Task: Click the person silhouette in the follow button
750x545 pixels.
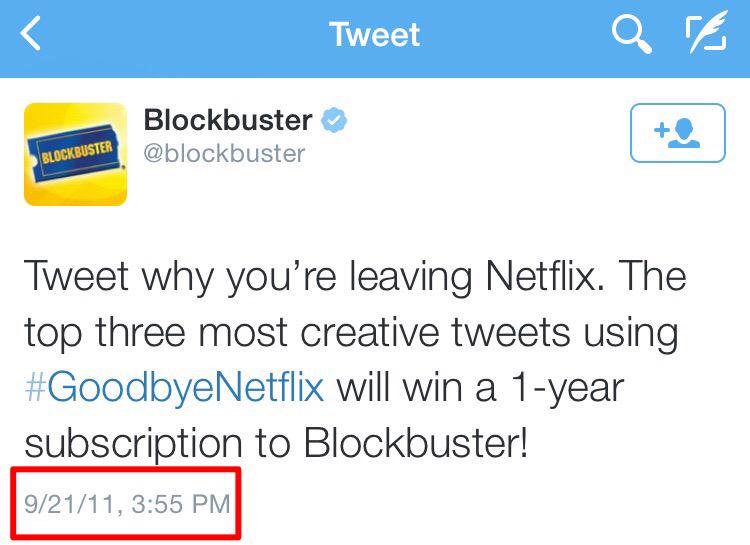Action: pyautogui.click(x=684, y=133)
